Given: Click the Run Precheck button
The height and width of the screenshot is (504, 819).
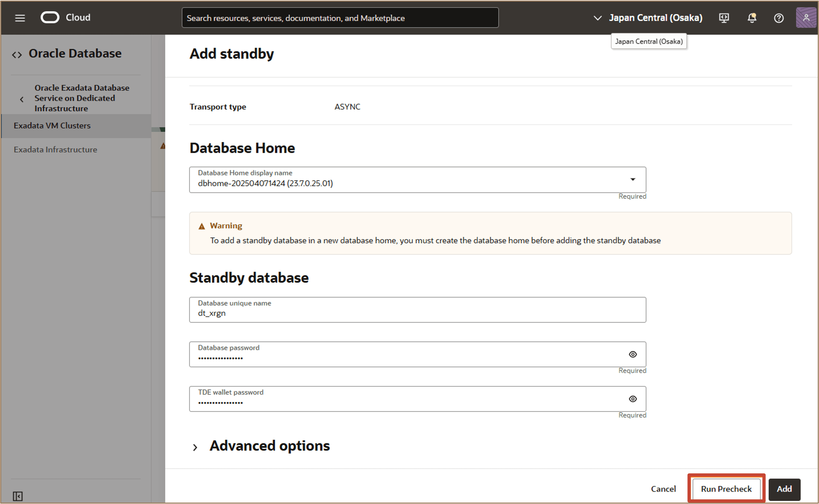Looking at the screenshot, I should click(726, 489).
